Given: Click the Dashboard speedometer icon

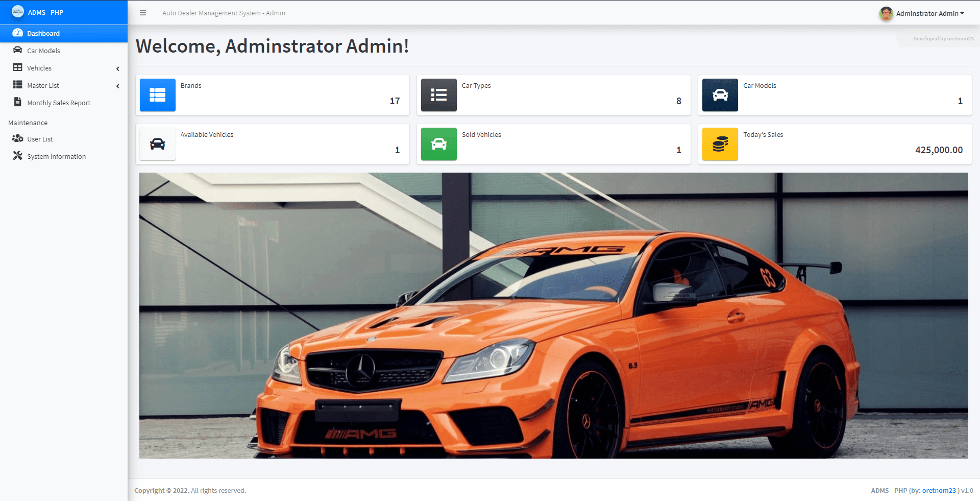Looking at the screenshot, I should (x=17, y=33).
